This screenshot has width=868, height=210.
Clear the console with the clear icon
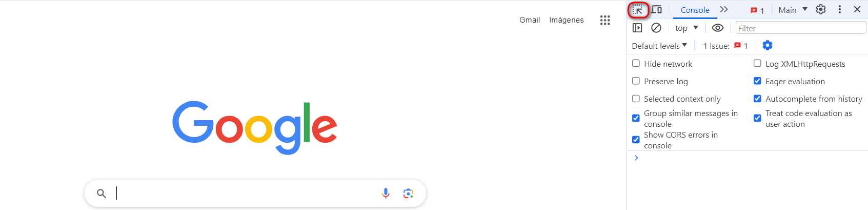(x=656, y=28)
